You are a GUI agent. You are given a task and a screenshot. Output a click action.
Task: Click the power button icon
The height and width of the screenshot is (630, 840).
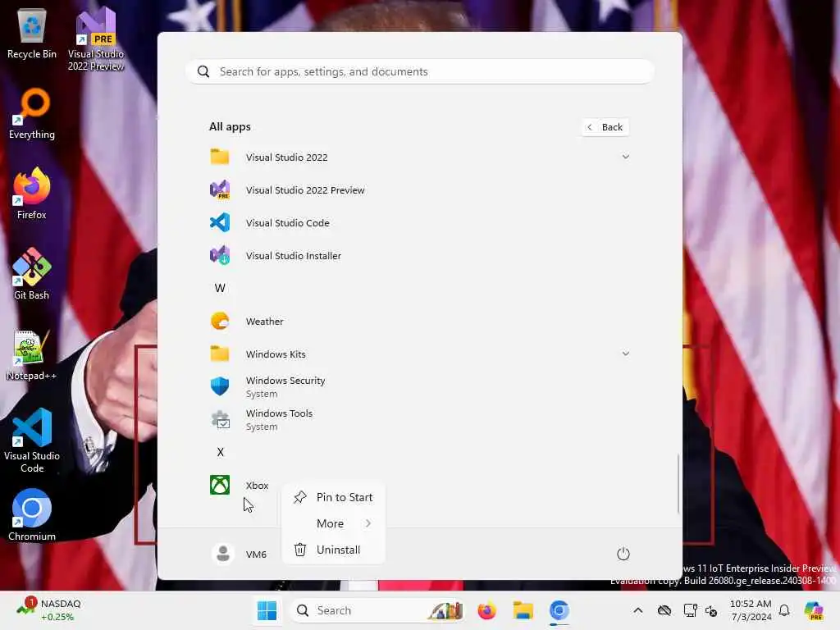623,554
